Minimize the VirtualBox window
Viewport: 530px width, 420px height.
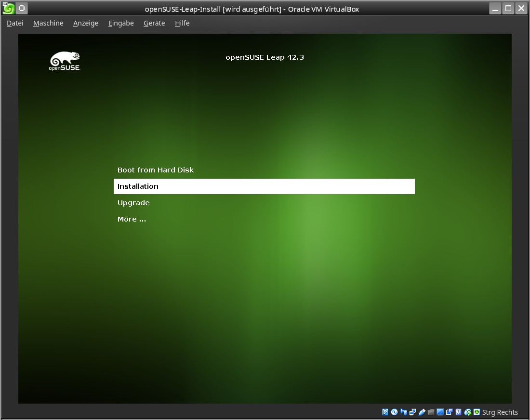point(495,9)
